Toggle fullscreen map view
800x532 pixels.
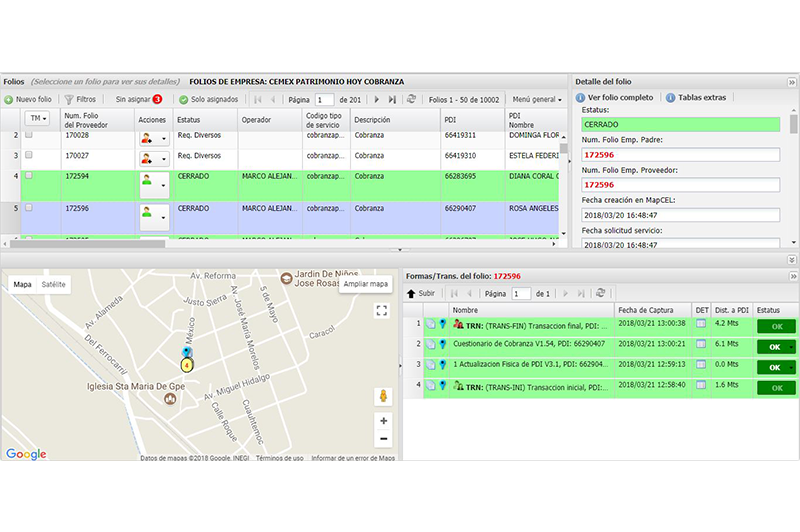point(382,311)
